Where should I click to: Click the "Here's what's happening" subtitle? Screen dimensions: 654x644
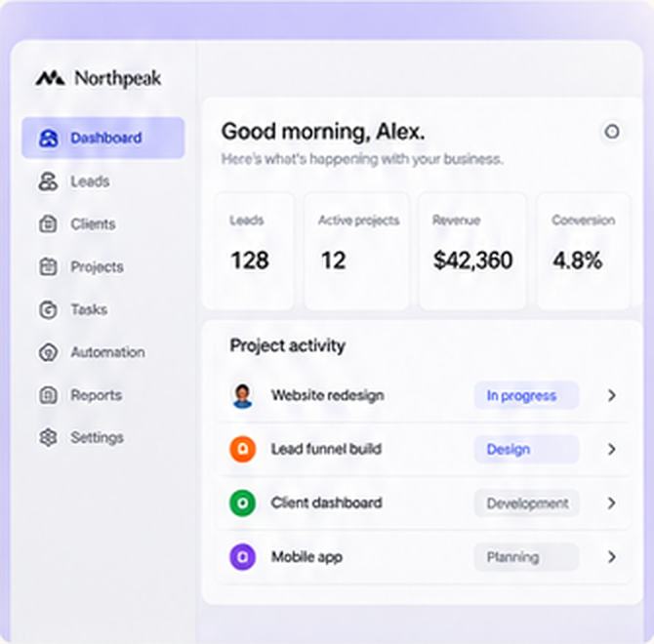362,159
